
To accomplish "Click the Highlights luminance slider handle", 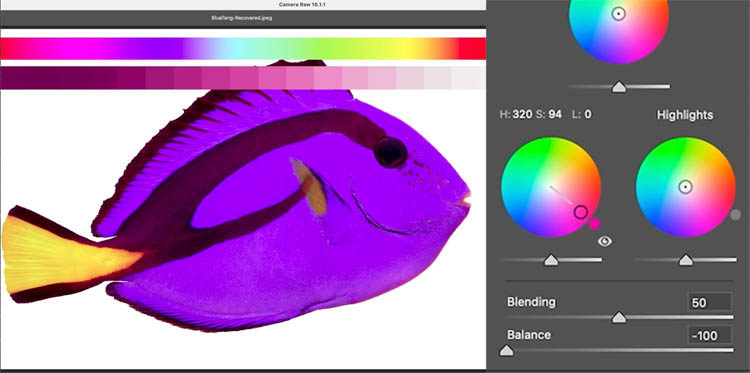I will click(686, 260).
